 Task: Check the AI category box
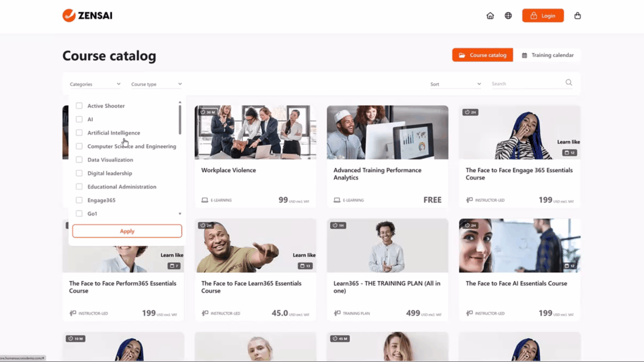coord(79,119)
